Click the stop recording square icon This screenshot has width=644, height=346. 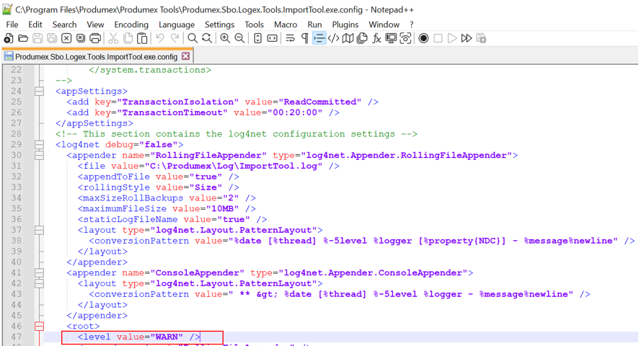click(x=438, y=39)
